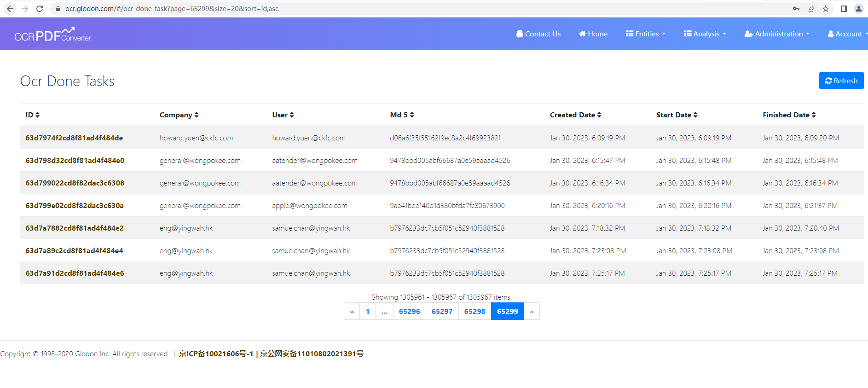Expand the Analysis dropdown menu
Screen dimensions: 868x388
point(705,34)
